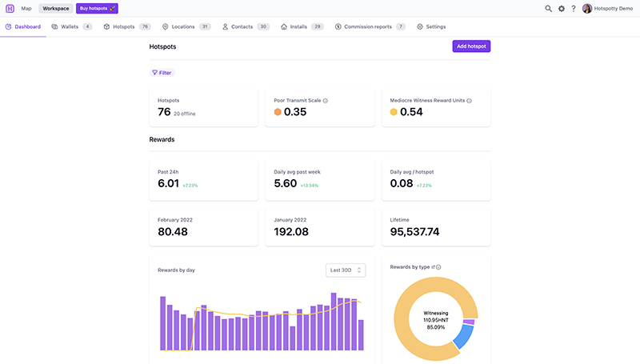The image size is (640, 364).
Task: Switch to Map view
Action: (x=26, y=8)
